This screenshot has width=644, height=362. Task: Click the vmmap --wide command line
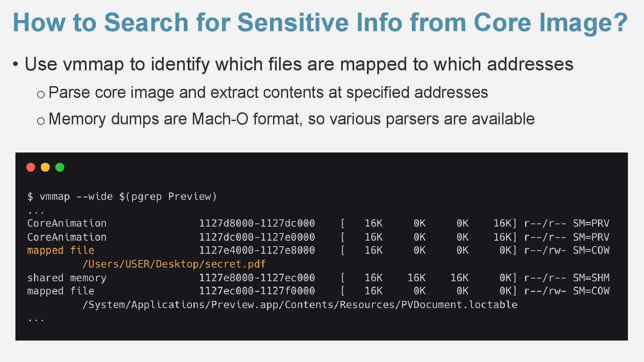point(122,196)
